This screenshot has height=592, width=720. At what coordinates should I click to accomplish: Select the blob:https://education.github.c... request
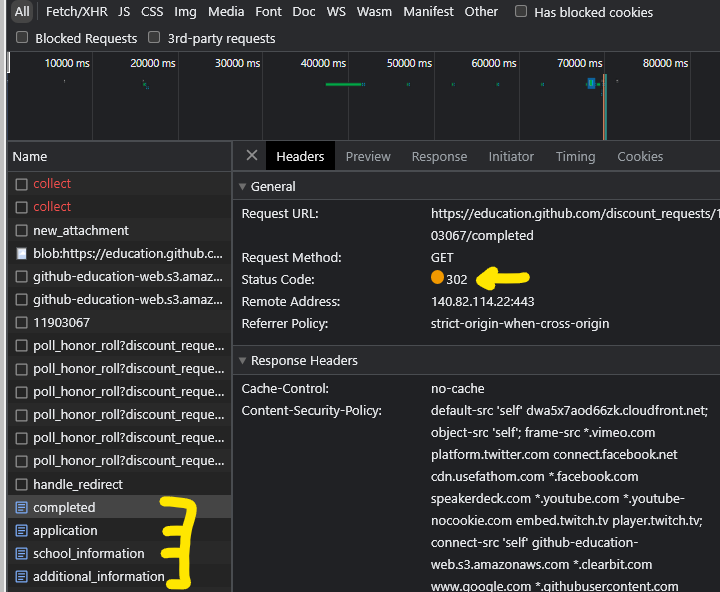tap(119, 254)
